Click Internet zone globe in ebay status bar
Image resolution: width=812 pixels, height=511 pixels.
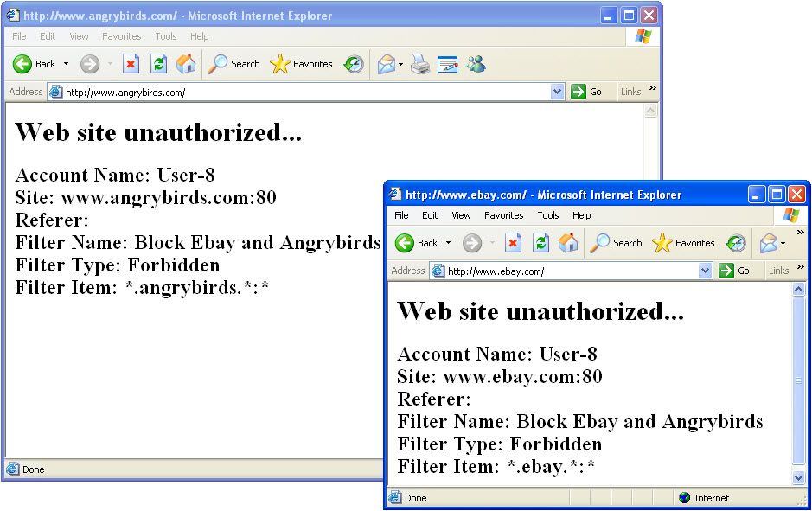[x=685, y=497]
